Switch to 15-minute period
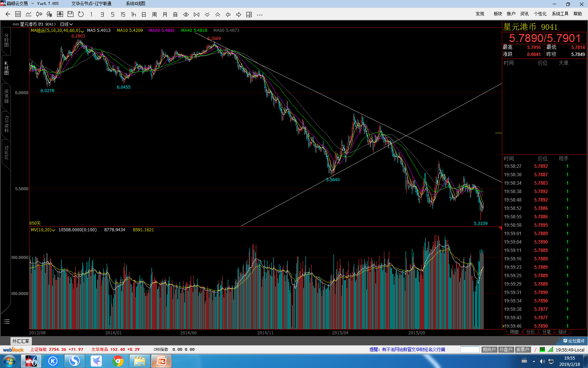The height and width of the screenshot is (368, 588). (x=123, y=14)
